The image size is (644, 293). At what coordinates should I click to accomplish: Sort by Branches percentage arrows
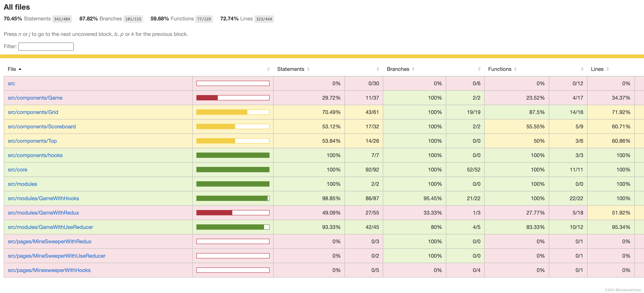click(413, 69)
